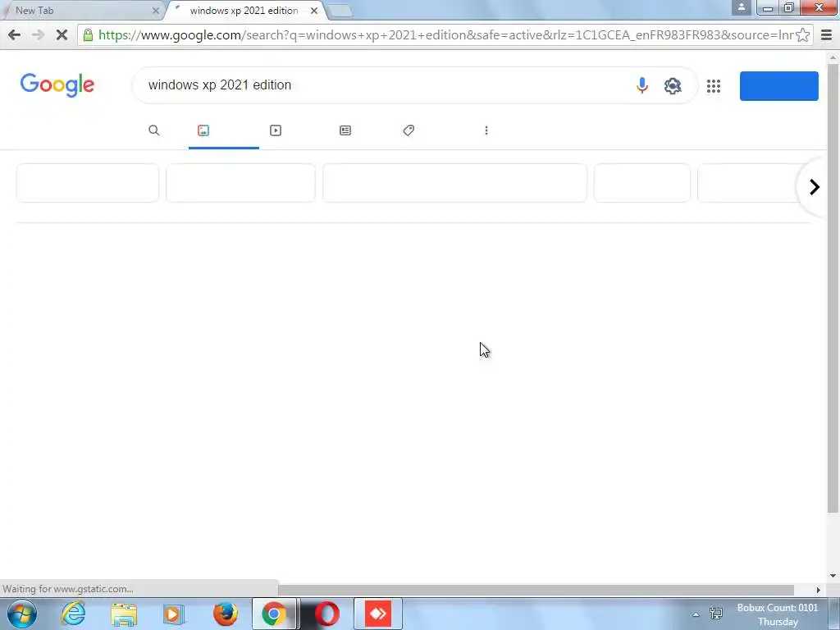Viewport: 840px width, 630px height.
Task: Open the News search tab
Action: pos(345,130)
